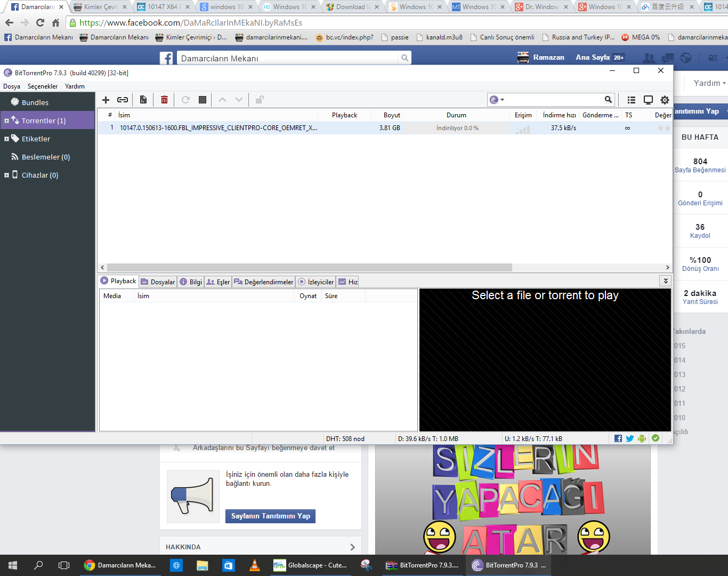This screenshot has width=728, height=576.
Task: Expand the Torrentler tree node
Action: [6, 121]
